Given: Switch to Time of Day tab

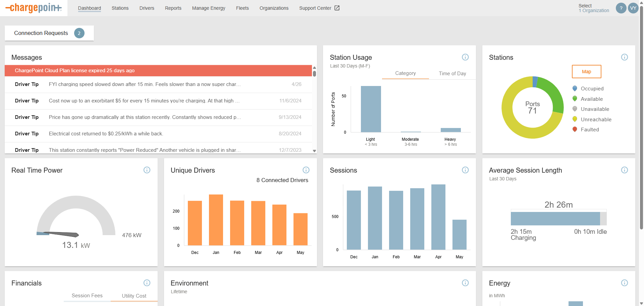Looking at the screenshot, I should coord(452,74).
